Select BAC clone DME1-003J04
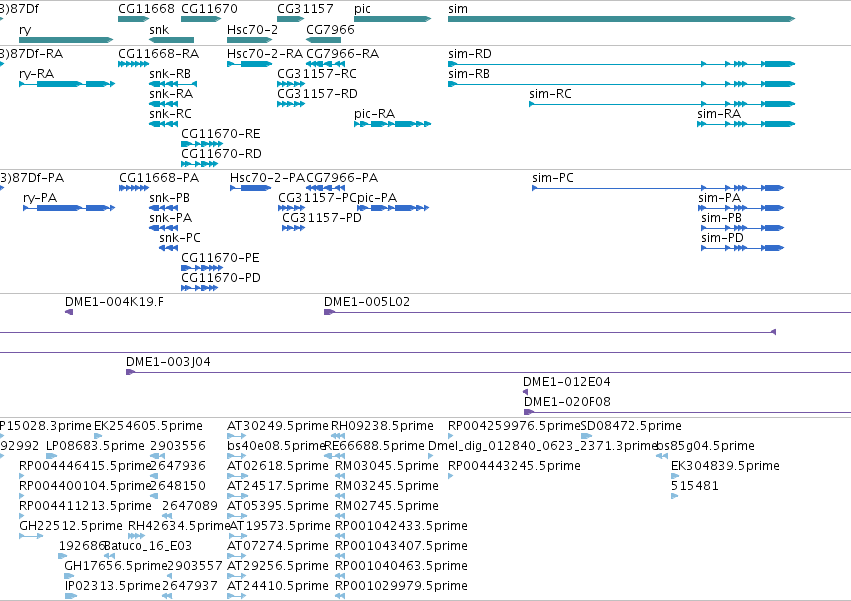Screen dimensions: 851x601 coord(488,372)
